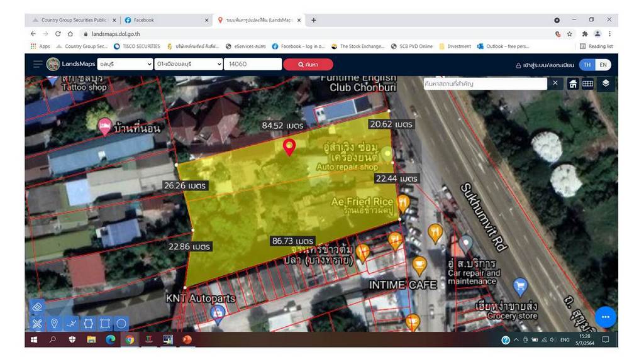Select the rectangle drawing tool
This screenshot has width=644, height=362.
click(x=105, y=324)
